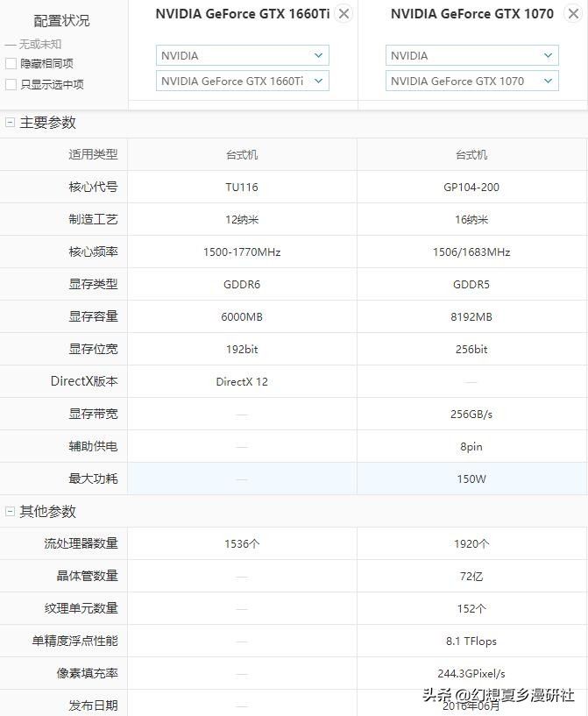
Task: Click the NVIDIA GeForce GTX 1660Ti title
Action: (243, 14)
